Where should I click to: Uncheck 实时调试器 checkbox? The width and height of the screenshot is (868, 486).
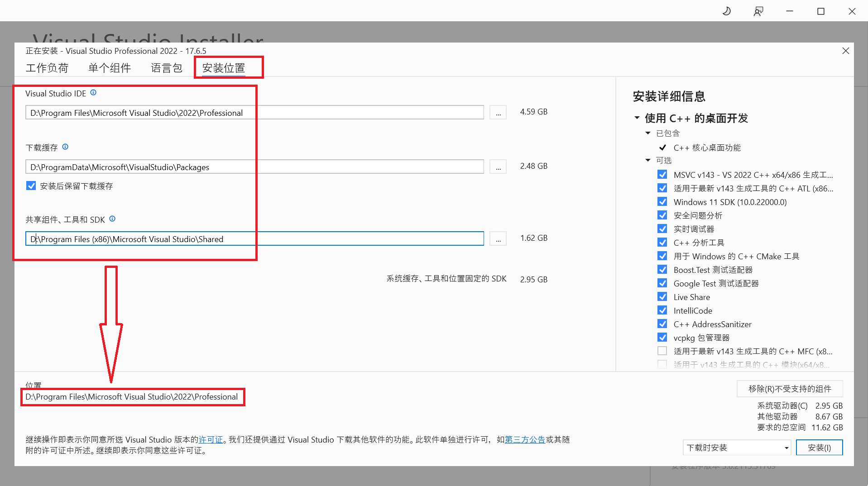click(x=662, y=229)
